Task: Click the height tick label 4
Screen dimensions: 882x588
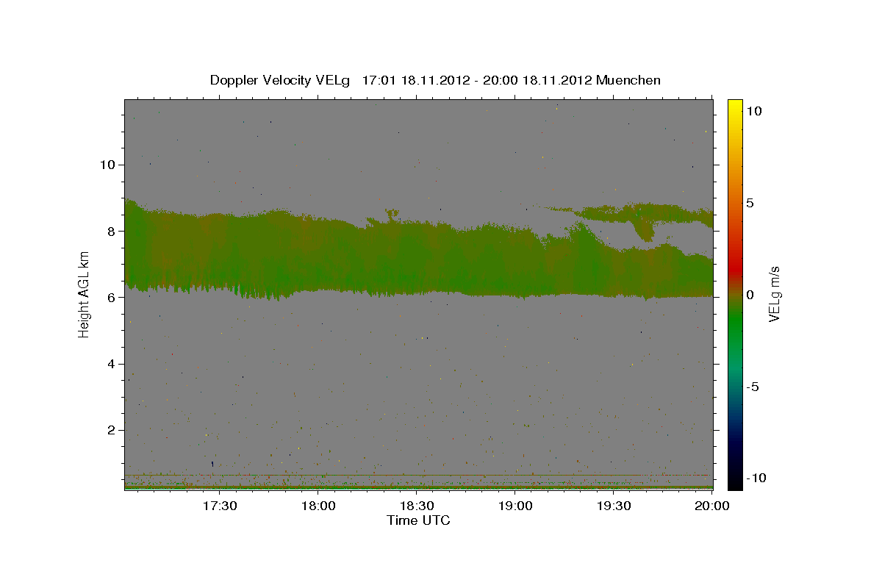Action: coord(111,364)
